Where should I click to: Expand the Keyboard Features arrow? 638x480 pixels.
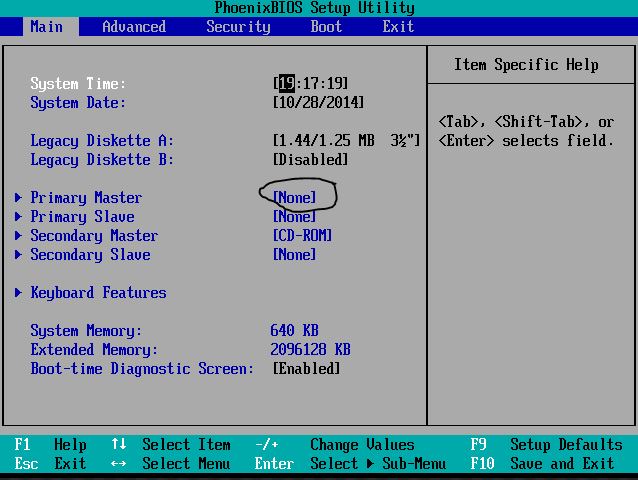point(18,292)
